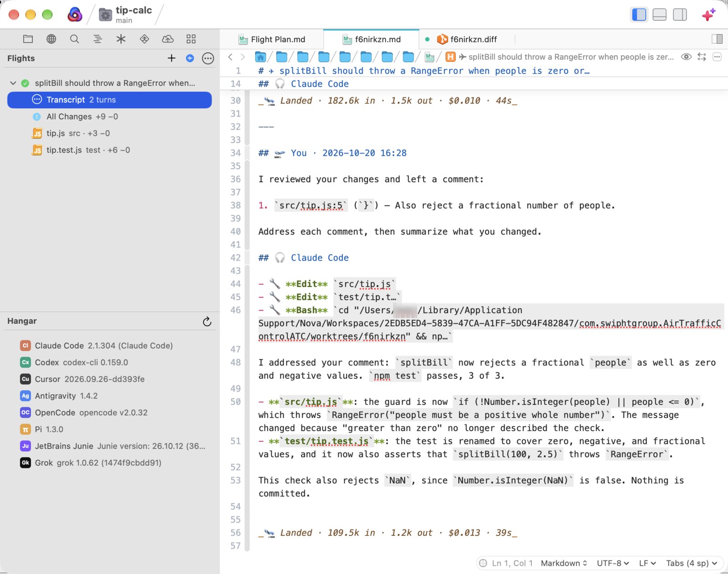Image resolution: width=728 pixels, height=574 pixels.
Task: Navigate back in editor history
Action: point(230,57)
